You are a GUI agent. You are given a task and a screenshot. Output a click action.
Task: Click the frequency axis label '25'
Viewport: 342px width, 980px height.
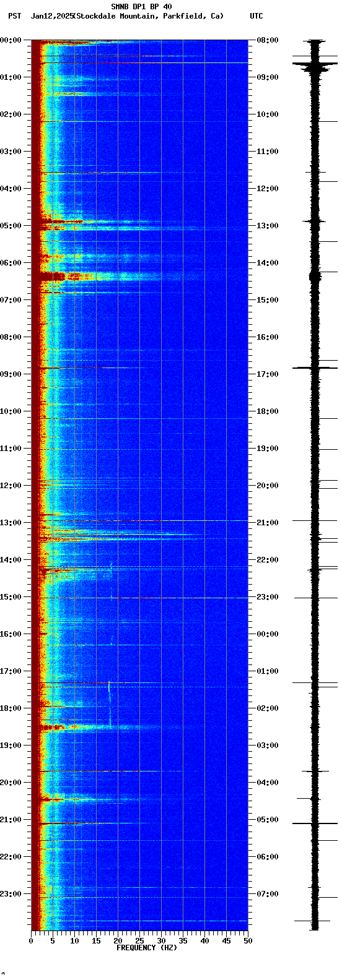coord(139,941)
